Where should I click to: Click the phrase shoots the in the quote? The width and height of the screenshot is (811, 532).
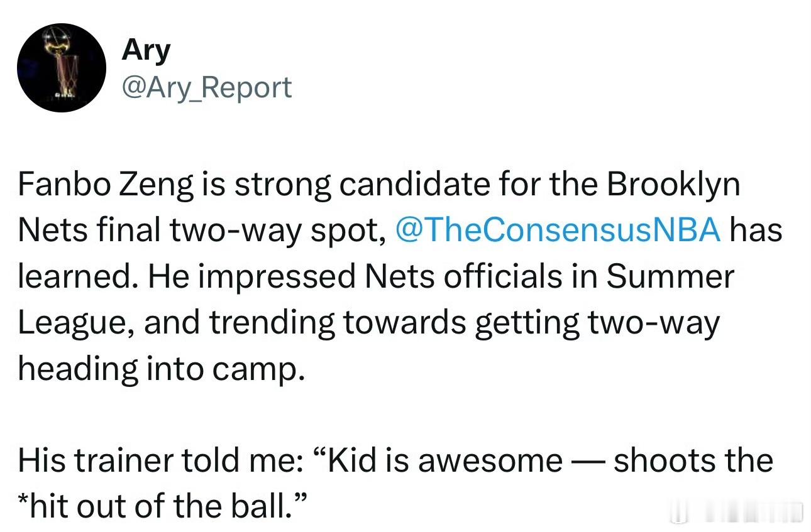[693, 460]
